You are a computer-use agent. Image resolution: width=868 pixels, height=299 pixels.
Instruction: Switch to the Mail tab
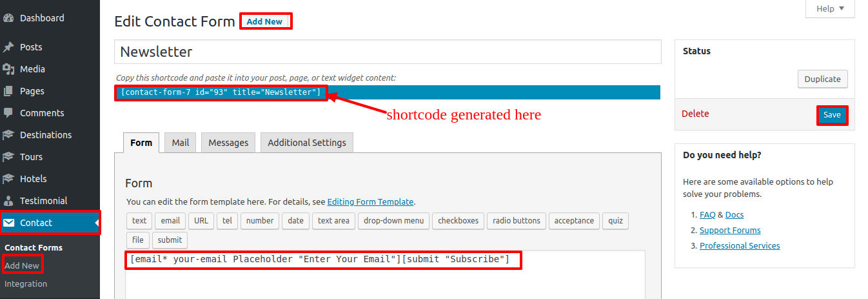coord(181,143)
